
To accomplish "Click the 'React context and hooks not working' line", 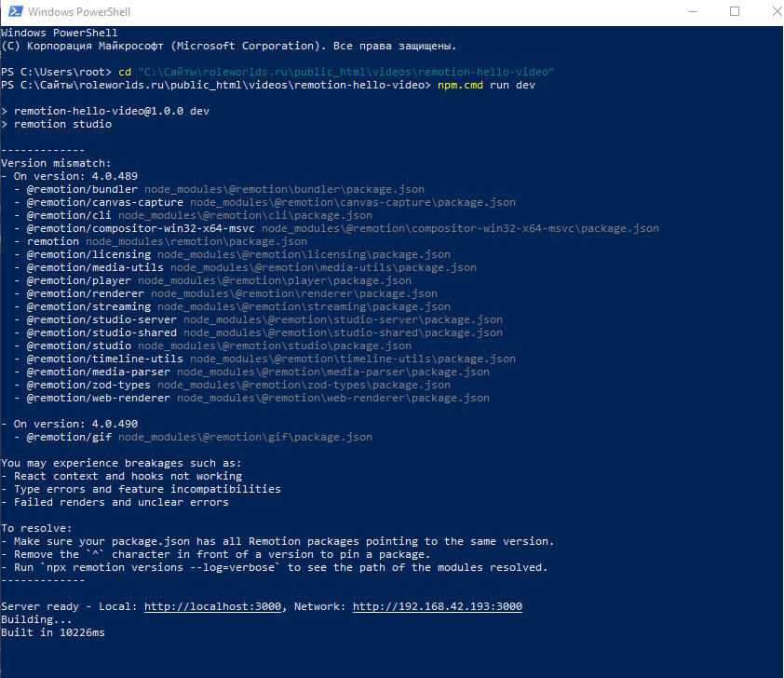I will (x=121, y=476).
